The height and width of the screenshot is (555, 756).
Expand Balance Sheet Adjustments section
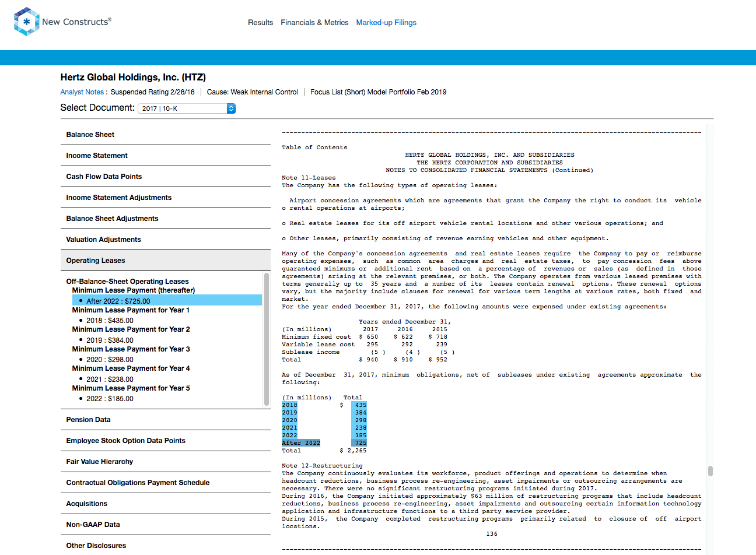click(166, 219)
